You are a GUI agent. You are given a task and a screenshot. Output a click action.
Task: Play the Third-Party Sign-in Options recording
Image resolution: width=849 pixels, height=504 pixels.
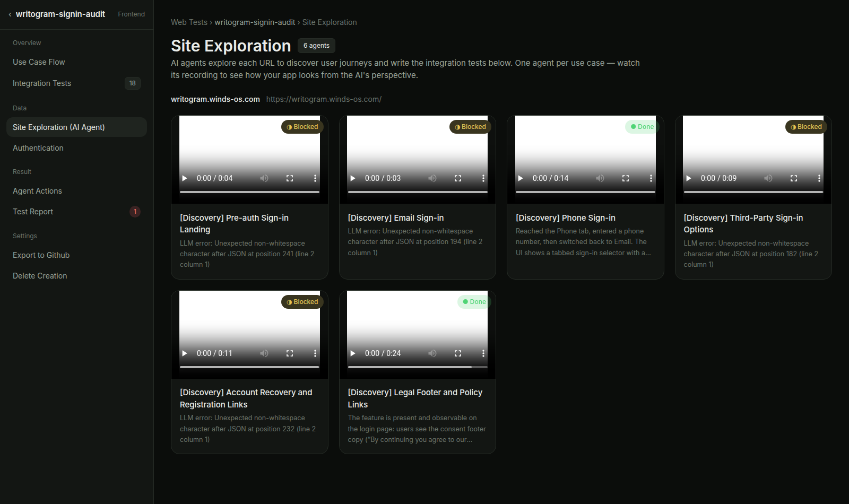click(x=689, y=178)
